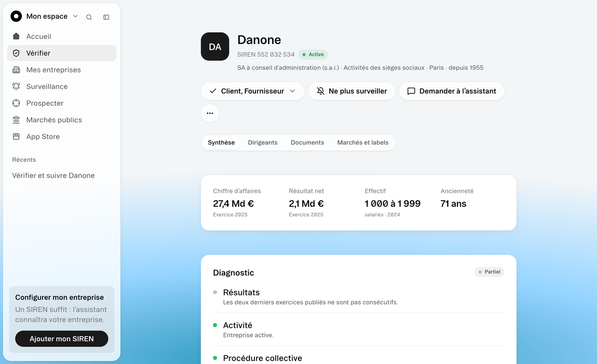This screenshot has height=364, width=597.
Task: Select Vérifier in sidebar
Action: click(62, 53)
